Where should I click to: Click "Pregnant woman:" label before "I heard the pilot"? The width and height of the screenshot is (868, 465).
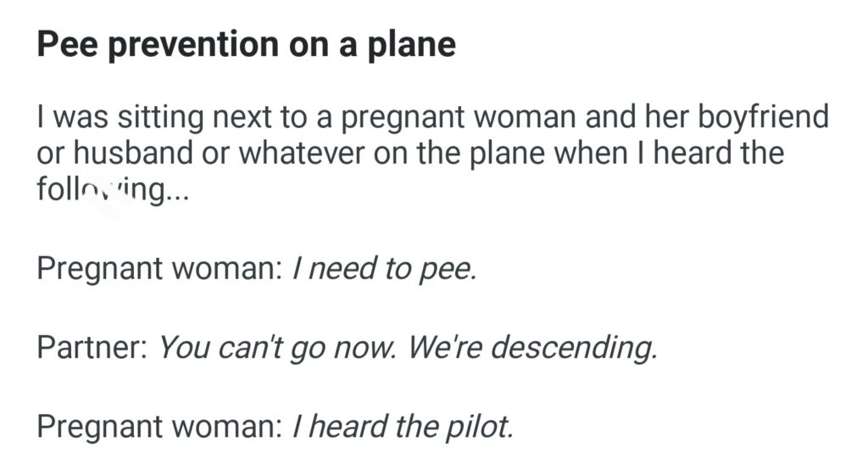click(159, 426)
